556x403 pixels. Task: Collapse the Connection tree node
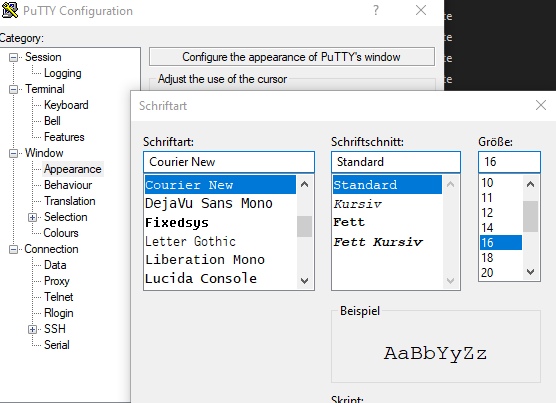[x=13, y=250]
